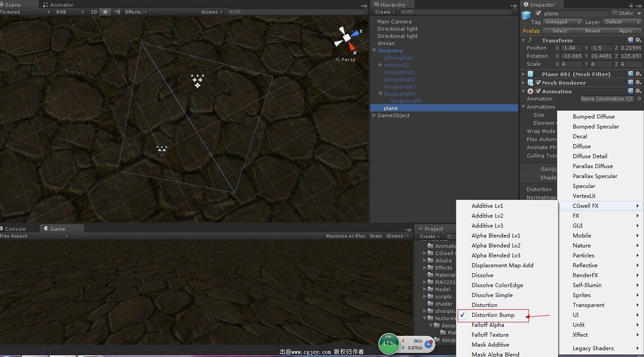This screenshot has height=357, width=644.
Task: Open the Free Aspect dropdown
Action: pyautogui.click(x=34, y=236)
